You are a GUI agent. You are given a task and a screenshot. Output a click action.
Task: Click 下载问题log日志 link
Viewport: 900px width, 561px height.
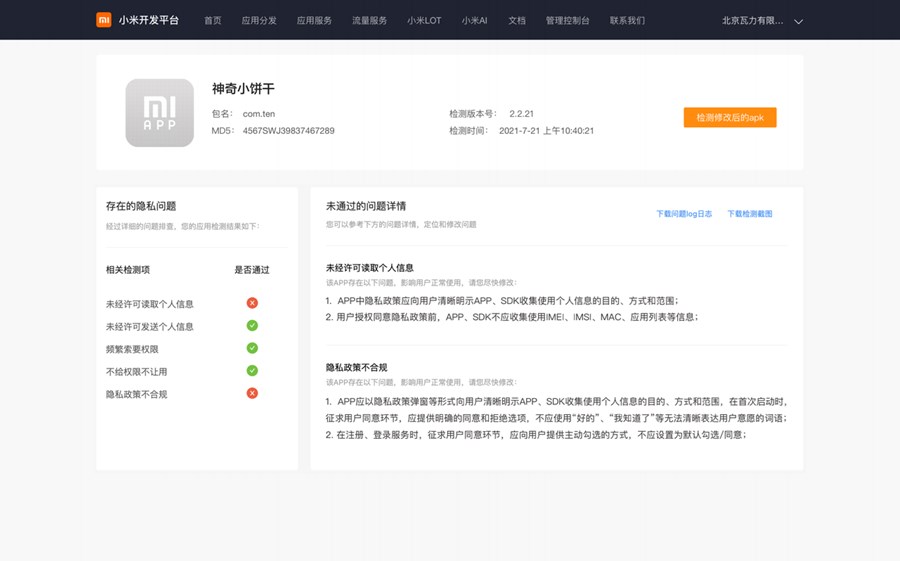pyautogui.click(x=684, y=214)
